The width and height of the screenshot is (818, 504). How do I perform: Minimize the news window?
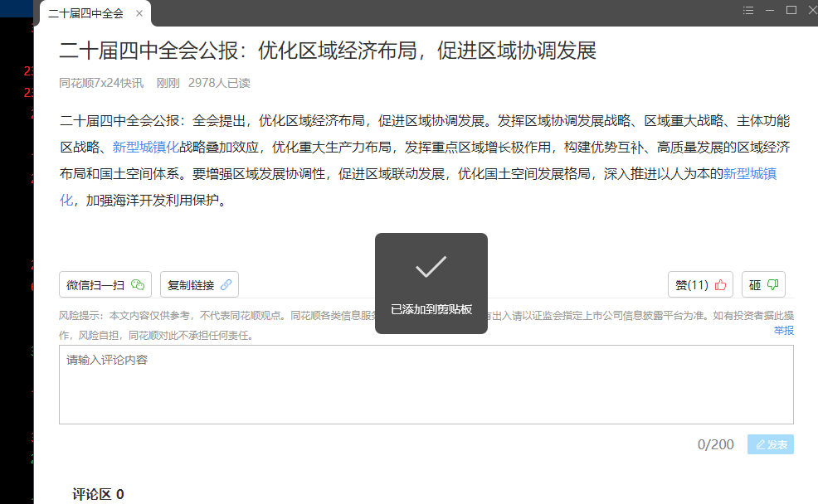[x=770, y=11]
